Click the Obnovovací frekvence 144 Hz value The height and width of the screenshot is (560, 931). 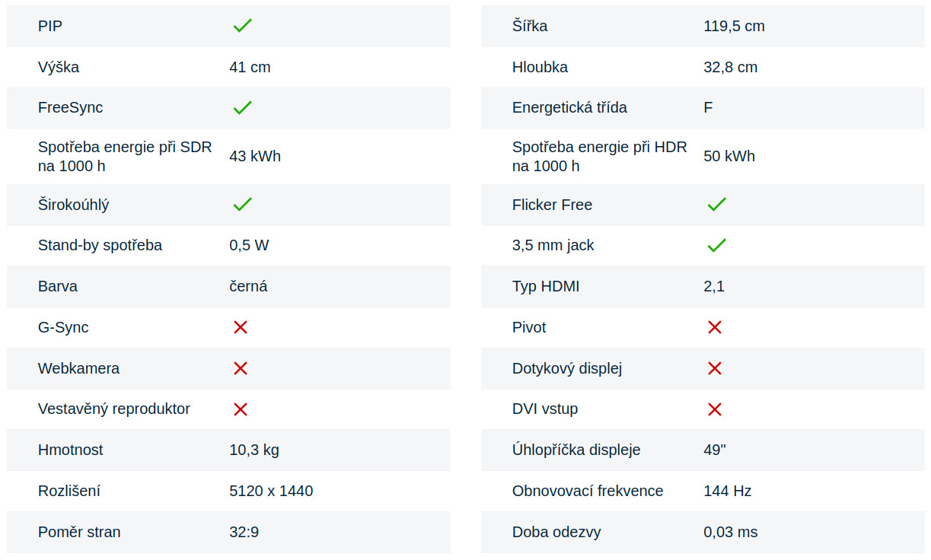(x=727, y=491)
